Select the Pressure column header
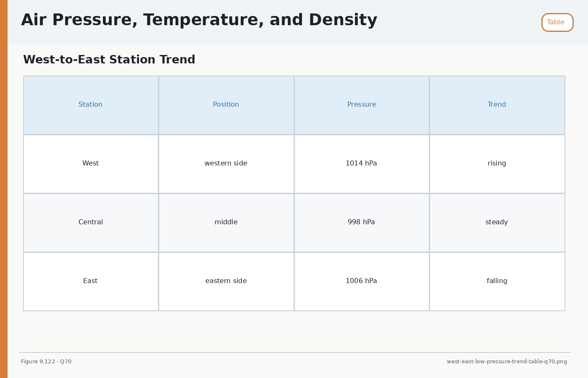The width and height of the screenshot is (588, 378). [362, 105]
